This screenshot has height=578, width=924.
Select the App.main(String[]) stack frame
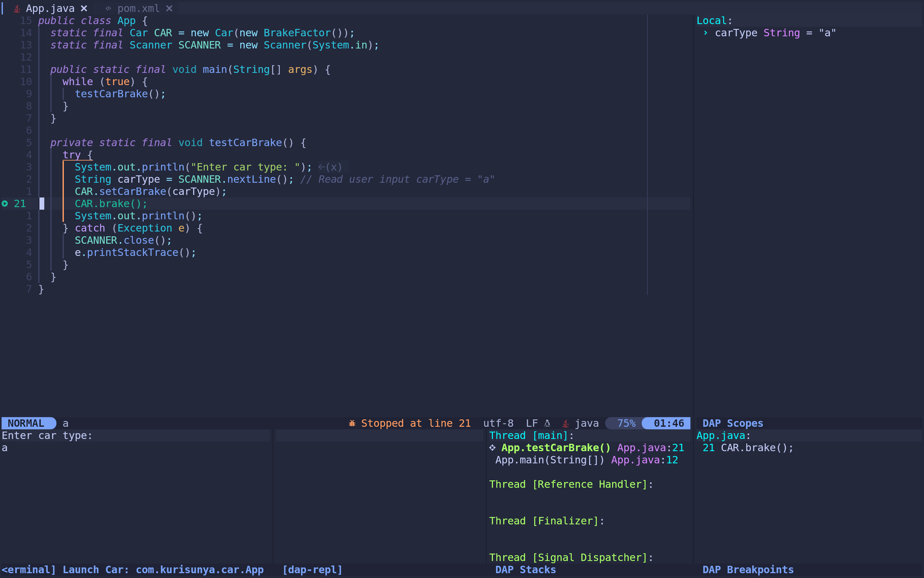tap(586, 460)
